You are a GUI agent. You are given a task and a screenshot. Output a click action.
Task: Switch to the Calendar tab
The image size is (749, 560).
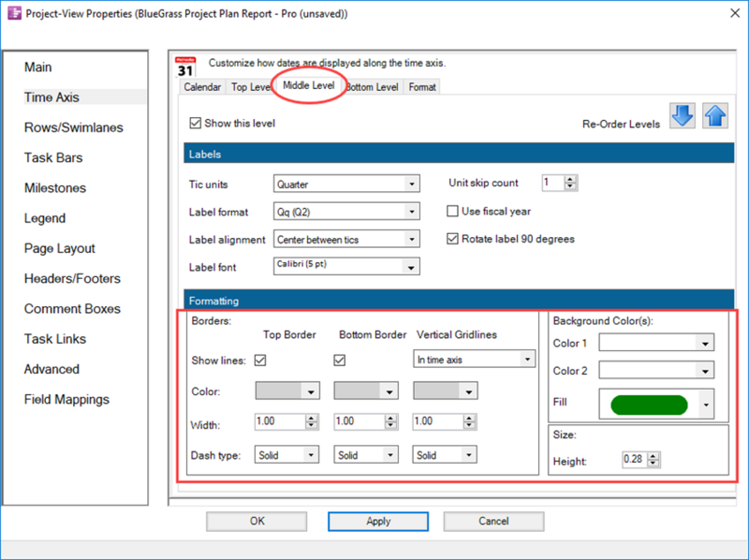(202, 87)
